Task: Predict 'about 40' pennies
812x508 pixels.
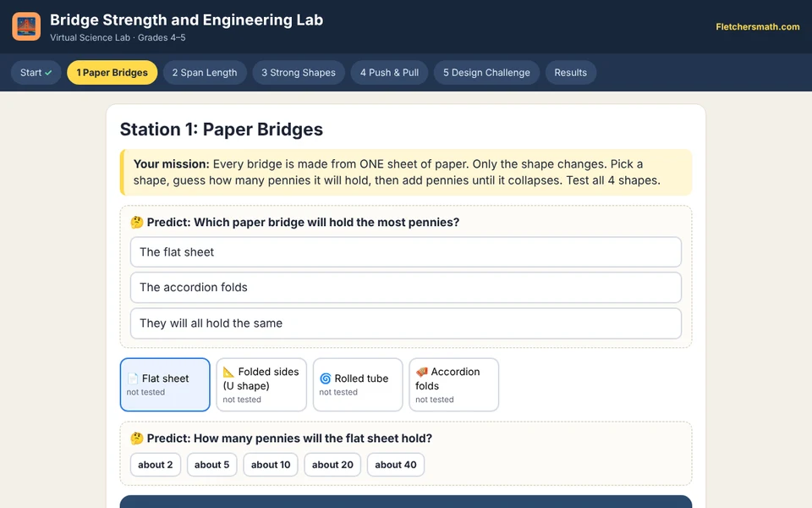Action: (396, 465)
